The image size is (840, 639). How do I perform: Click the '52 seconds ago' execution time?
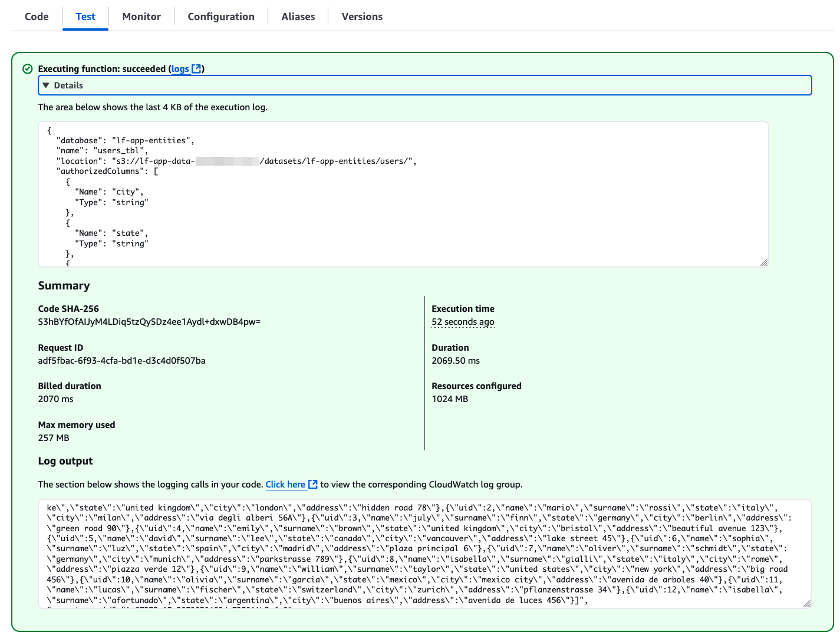463,322
